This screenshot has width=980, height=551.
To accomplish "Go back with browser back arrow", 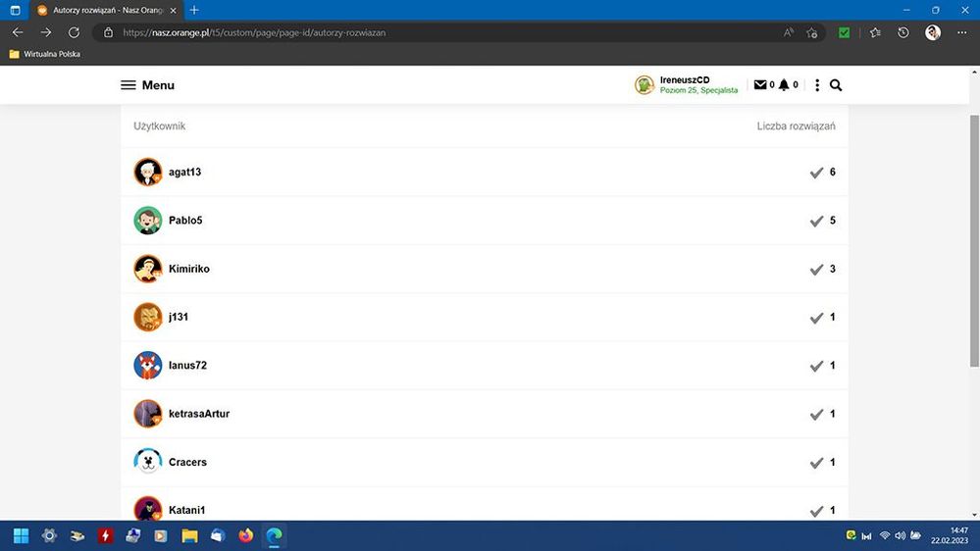I will [x=18, y=32].
